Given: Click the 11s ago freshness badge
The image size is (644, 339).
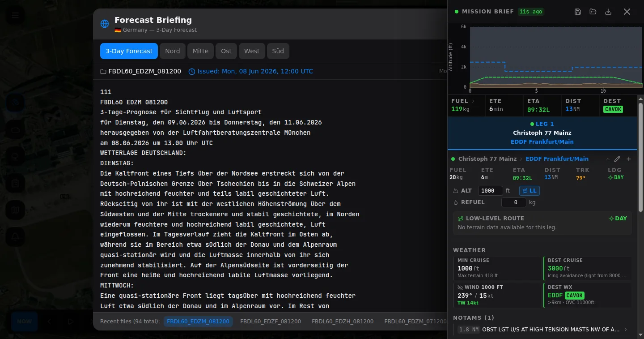Looking at the screenshot, I should (x=530, y=12).
